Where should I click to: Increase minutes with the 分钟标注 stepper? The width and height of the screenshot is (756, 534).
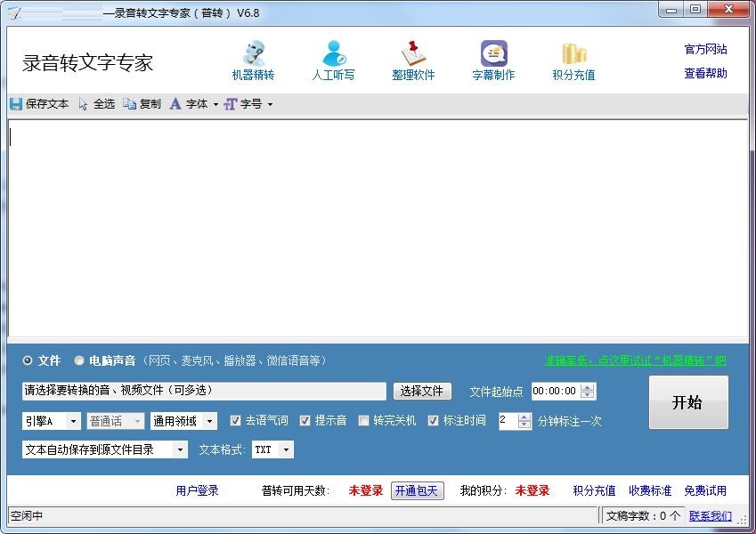[x=524, y=417]
